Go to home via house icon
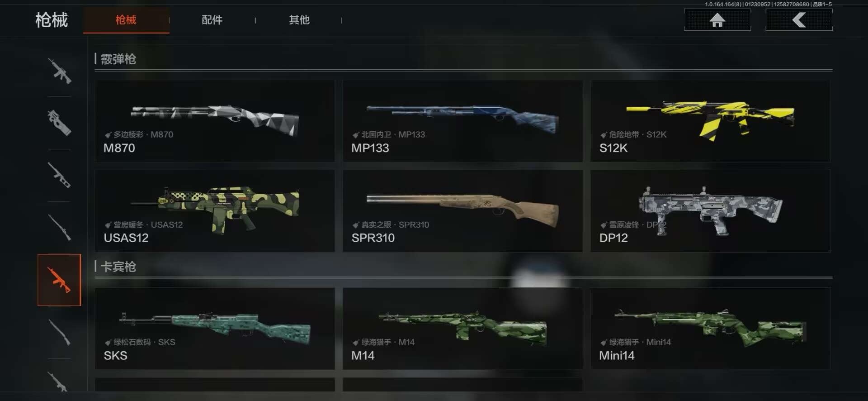 [x=717, y=20]
